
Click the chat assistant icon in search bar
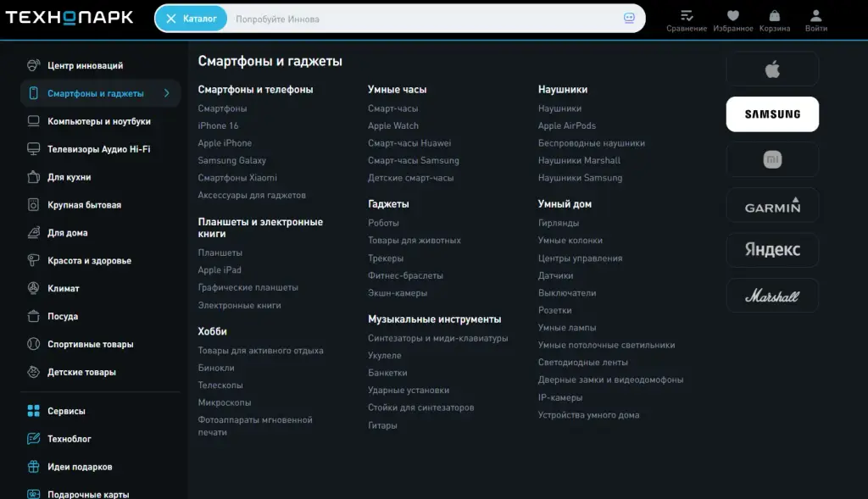(x=629, y=19)
